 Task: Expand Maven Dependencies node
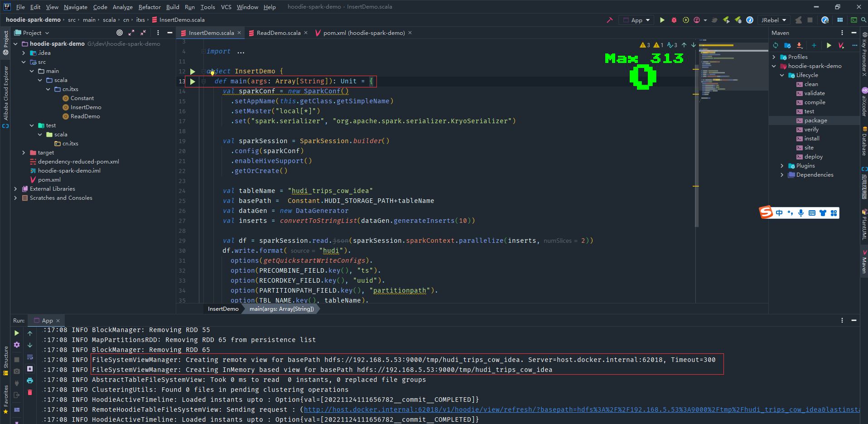(x=782, y=175)
